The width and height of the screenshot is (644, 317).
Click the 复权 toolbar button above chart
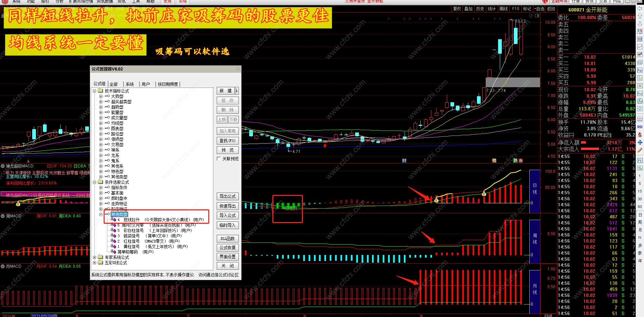457,9
